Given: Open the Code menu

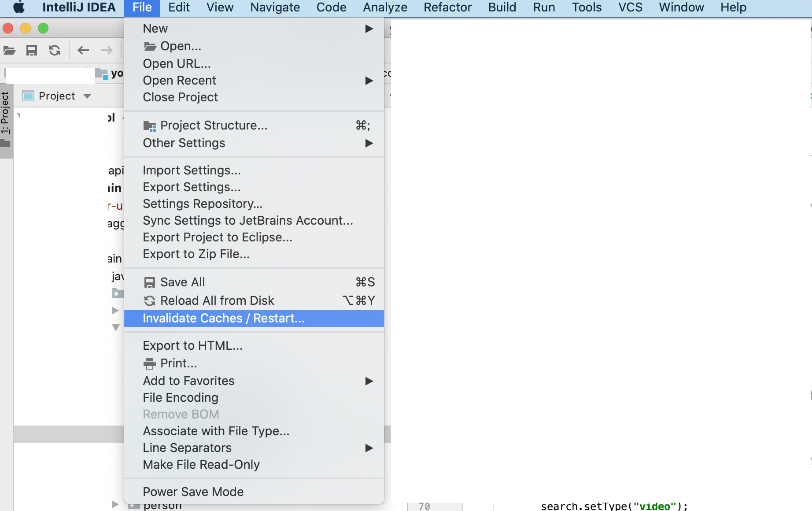Looking at the screenshot, I should (331, 7).
